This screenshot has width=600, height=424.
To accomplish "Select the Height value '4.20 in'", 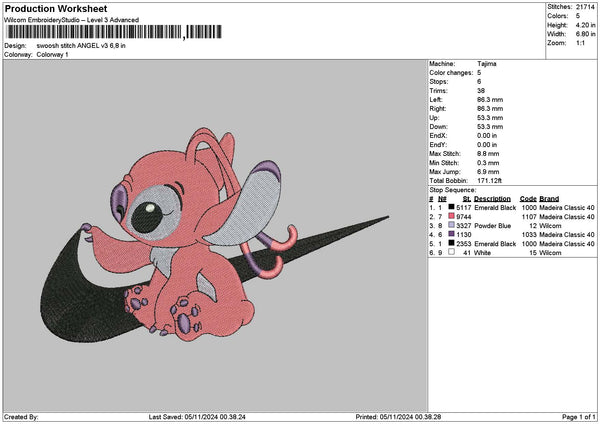I will [x=585, y=25].
